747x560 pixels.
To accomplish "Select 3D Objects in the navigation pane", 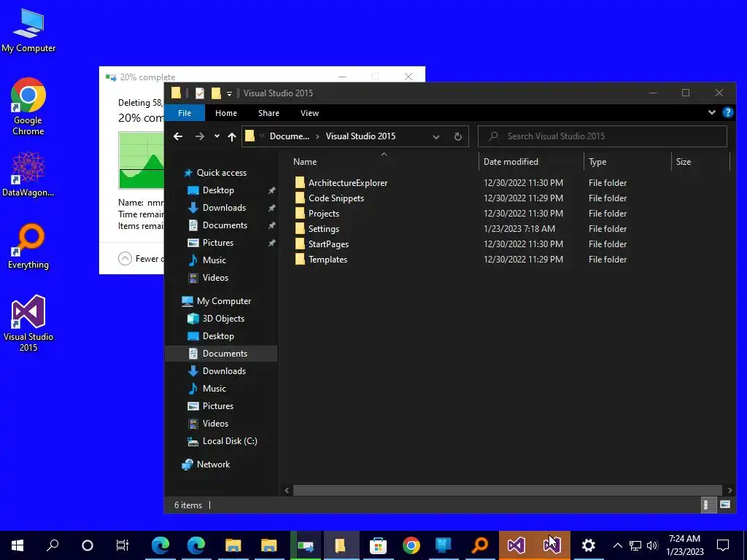I will pyautogui.click(x=216, y=319).
